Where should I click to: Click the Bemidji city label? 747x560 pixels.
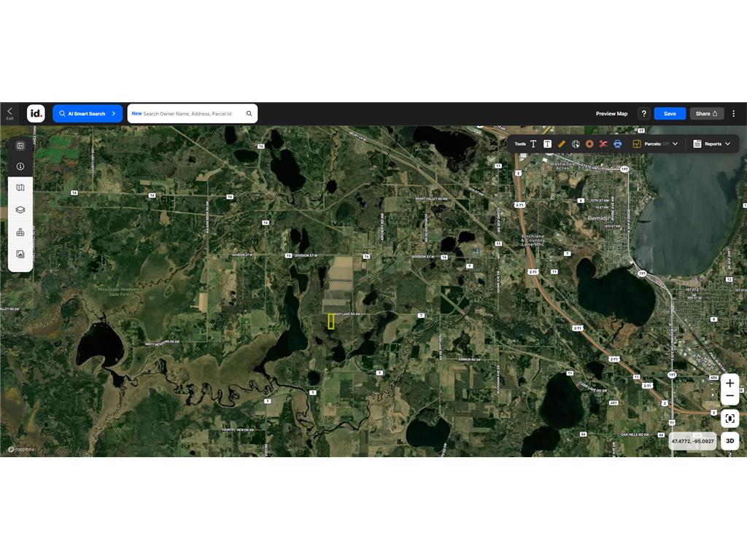pyautogui.click(x=598, y=218)
